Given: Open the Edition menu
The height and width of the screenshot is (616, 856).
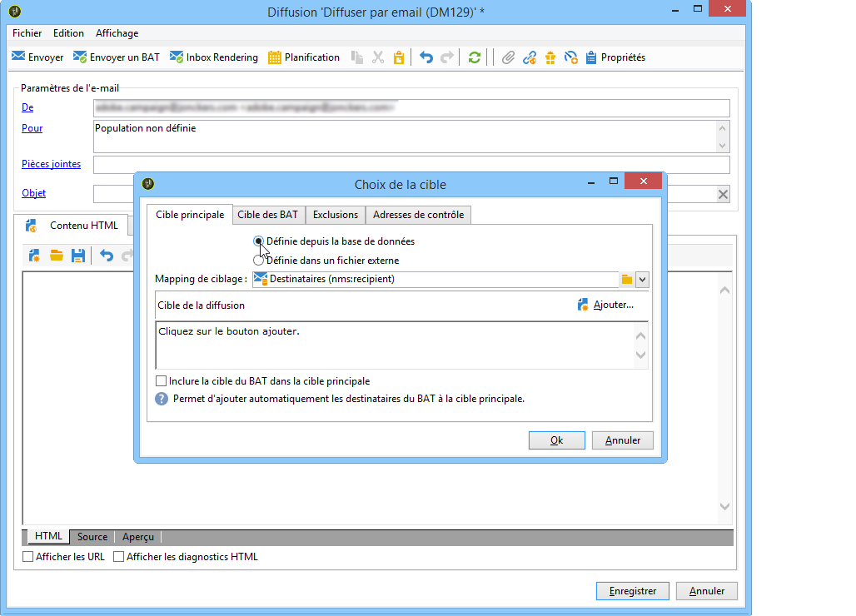Looking at the screenshot, I should pyautogui.click(x=68, y=33).
